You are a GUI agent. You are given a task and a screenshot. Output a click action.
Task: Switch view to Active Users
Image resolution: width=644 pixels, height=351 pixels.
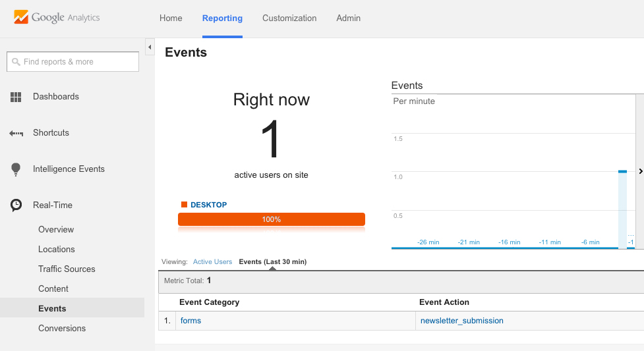(212, 261)
